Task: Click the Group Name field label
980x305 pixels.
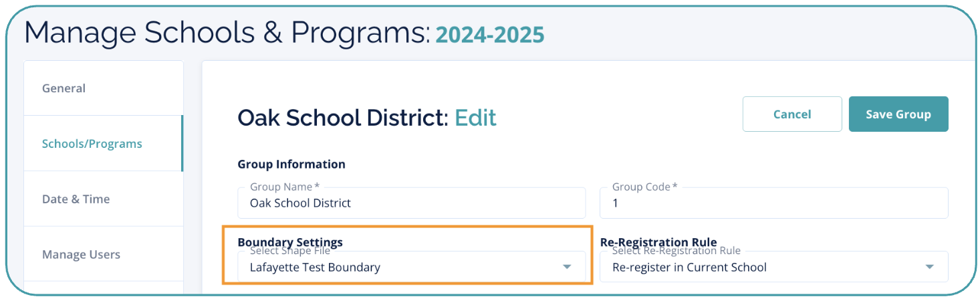Action: click(x=281, y=187)
